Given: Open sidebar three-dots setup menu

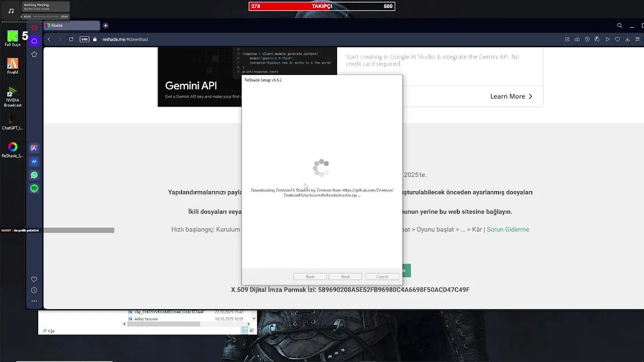Looking at the screenshot, I should (34, 301).
